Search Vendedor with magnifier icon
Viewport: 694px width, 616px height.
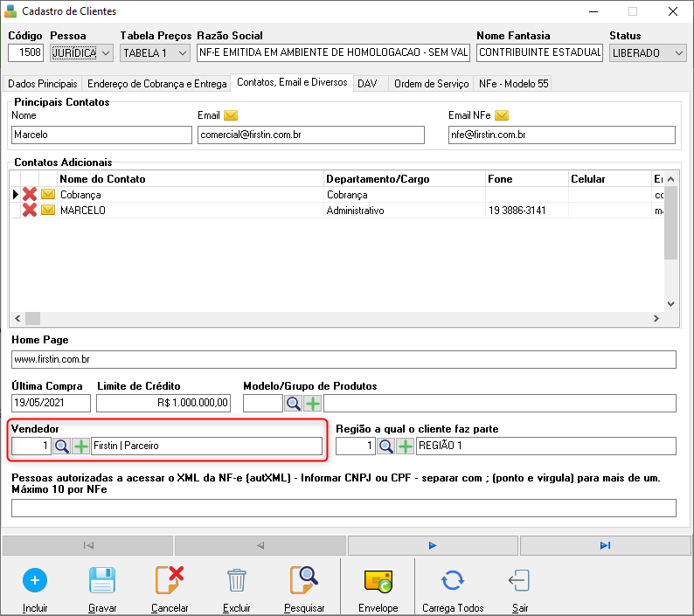(61, 446)
